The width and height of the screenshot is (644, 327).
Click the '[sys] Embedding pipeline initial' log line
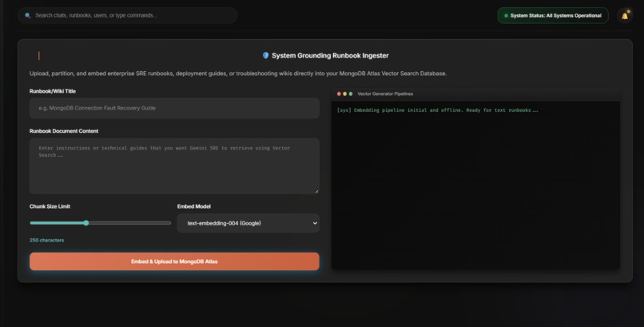(437, 110)
